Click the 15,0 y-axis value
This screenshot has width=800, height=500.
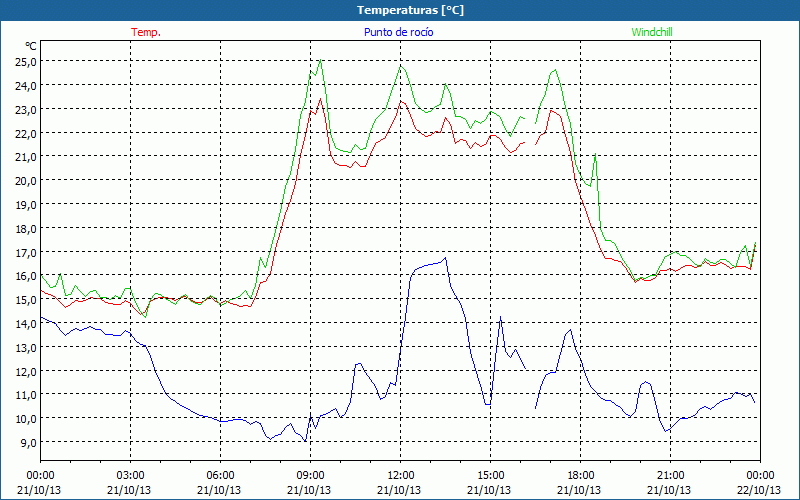(x=27, y=300)
